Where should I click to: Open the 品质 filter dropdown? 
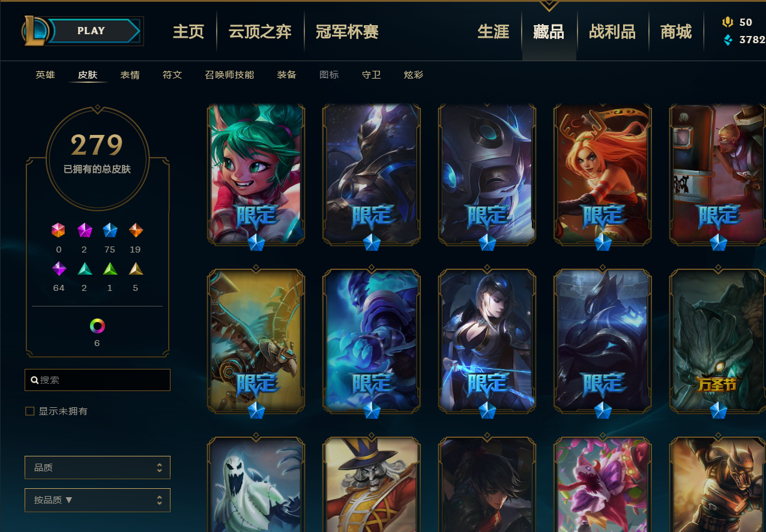(97, 467)
